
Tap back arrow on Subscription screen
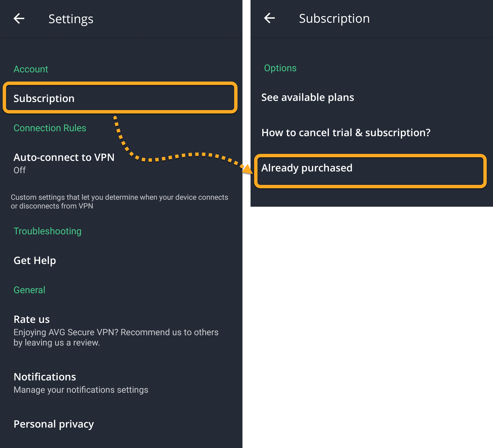pos(269,18)
